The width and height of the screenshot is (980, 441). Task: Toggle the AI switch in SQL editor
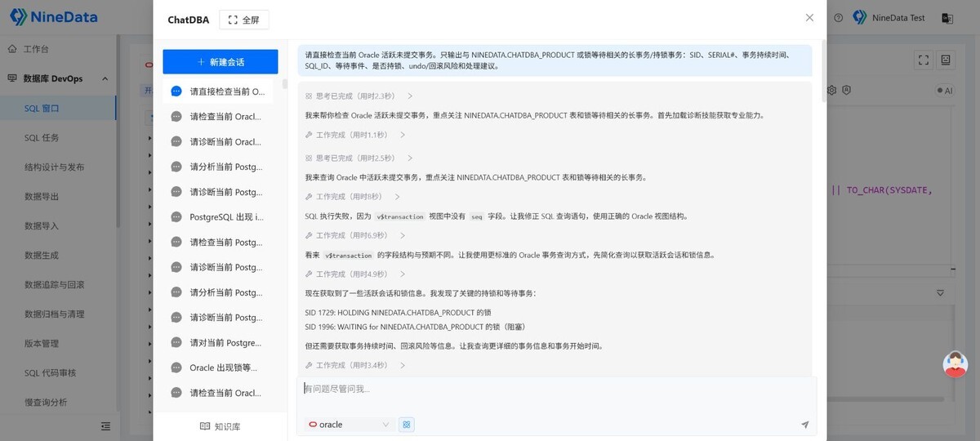pyautogui.click(x=943, y=91)
